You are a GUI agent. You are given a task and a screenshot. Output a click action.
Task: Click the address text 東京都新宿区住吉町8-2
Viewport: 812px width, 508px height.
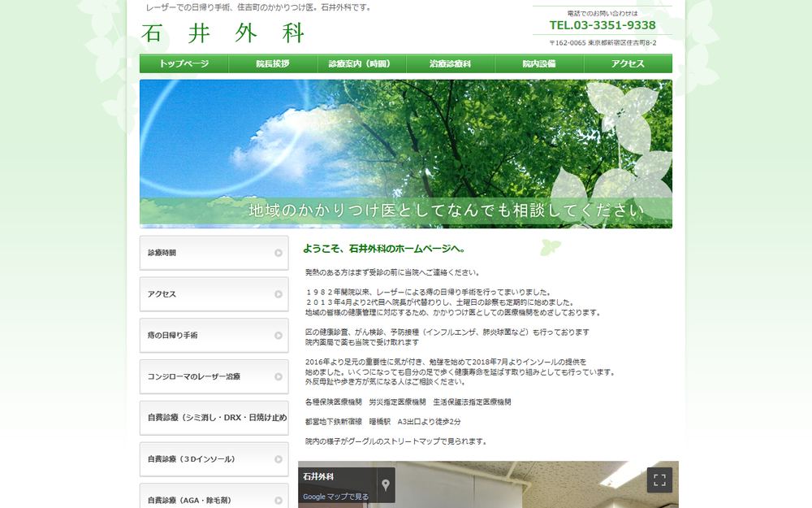tap(622, 43)
